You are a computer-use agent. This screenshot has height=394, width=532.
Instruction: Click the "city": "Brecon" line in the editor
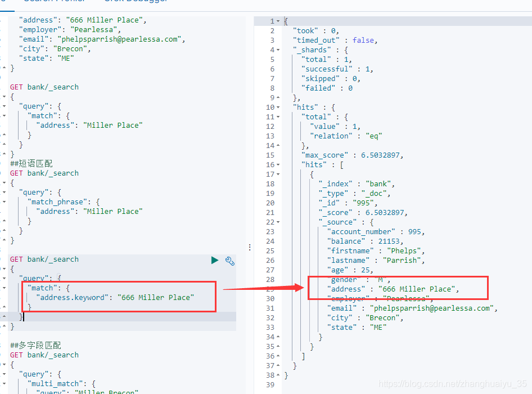coord(55,48)
